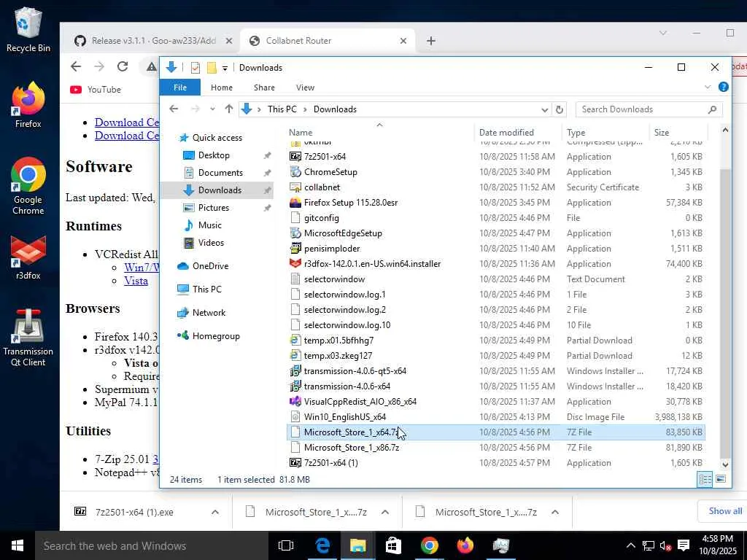
Task: Switch to Collabnet Router browser tab
Action: coord(328,41)
